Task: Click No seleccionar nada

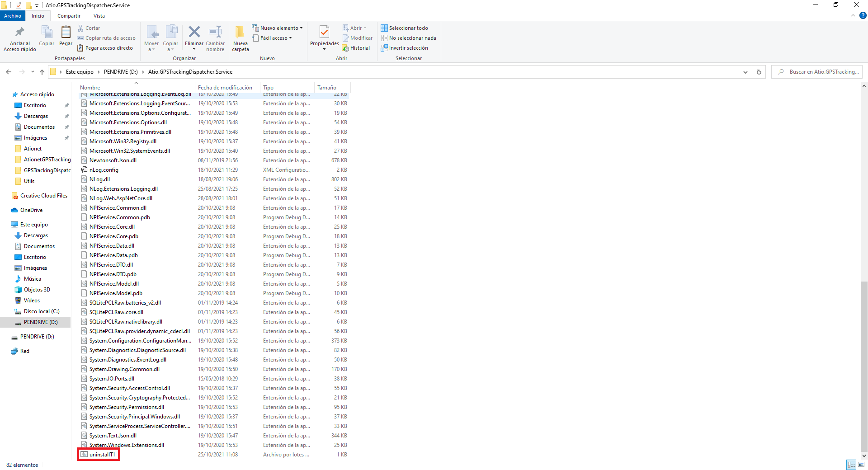Action: (x=409, y=38)
